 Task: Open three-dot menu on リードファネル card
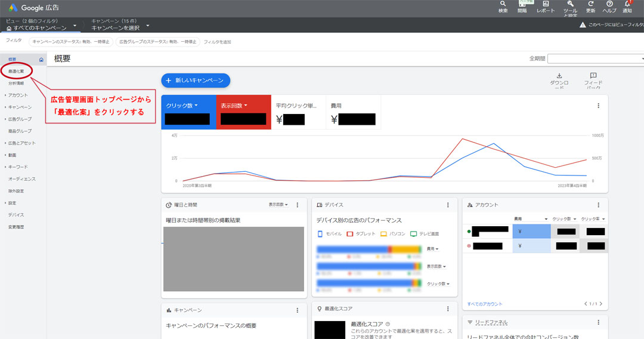pyautogui.click(x=599, y=322)
